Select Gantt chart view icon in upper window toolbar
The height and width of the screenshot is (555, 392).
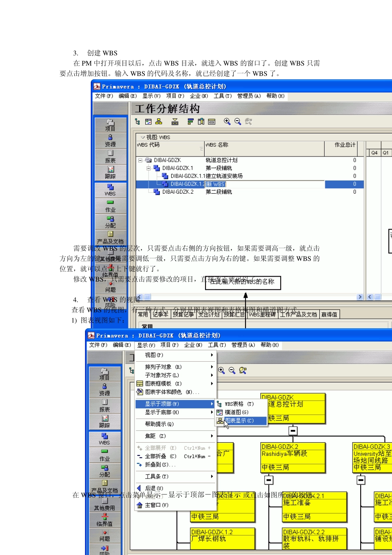pyautogui.click(x=148, y=121)
